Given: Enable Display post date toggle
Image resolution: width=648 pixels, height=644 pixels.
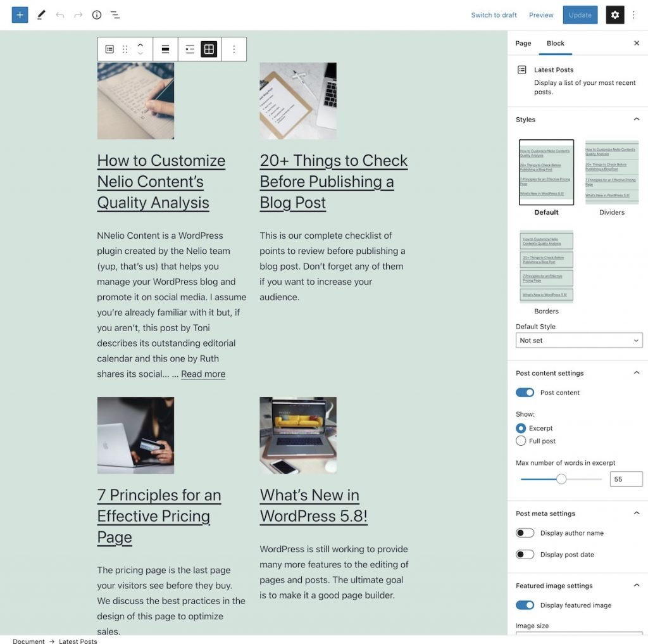Looking at the screenshot, I should click(525, 555).
